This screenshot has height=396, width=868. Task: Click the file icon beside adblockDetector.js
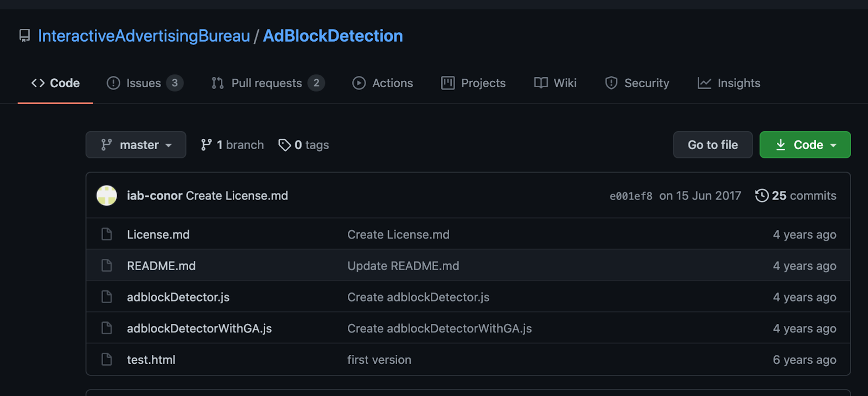107,297
